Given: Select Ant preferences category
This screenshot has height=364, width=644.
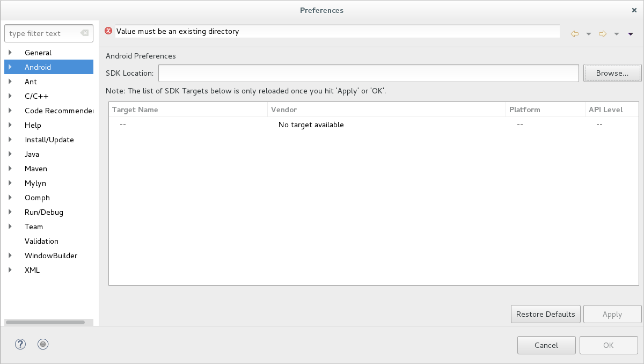Looking at the screenshot, I should tap(31, 82).
